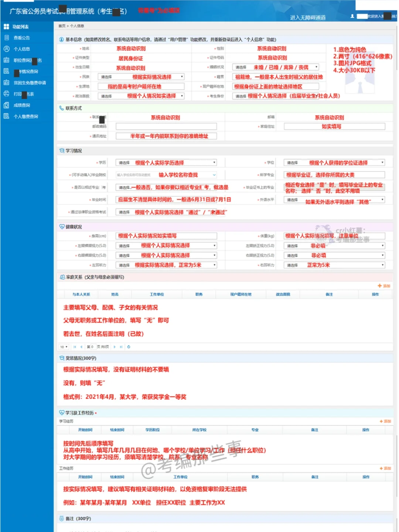Open 个人信息 in the sidebar
This screenshot has height=532, width=399.
click(22, 49)
